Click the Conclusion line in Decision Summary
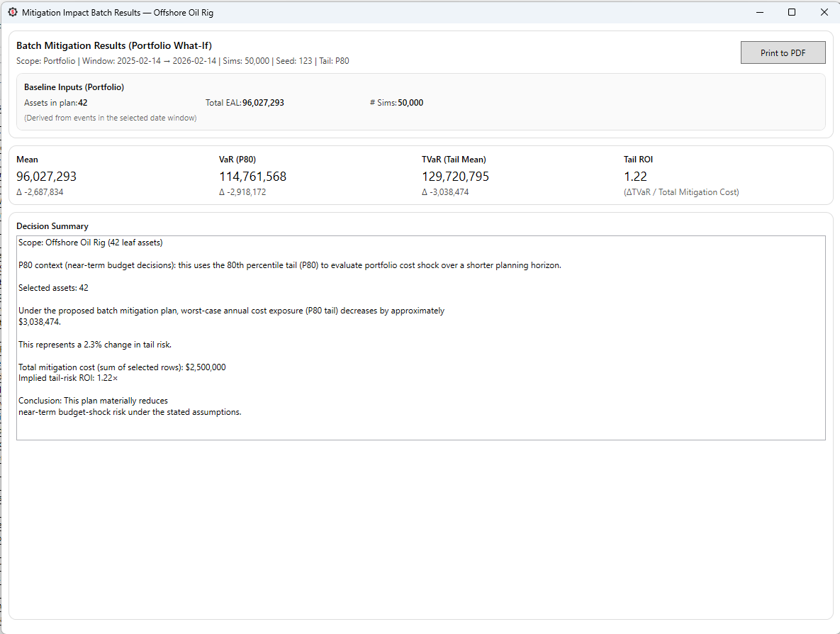Viewport: 840px width, 634px height. [x=93, y=401]
